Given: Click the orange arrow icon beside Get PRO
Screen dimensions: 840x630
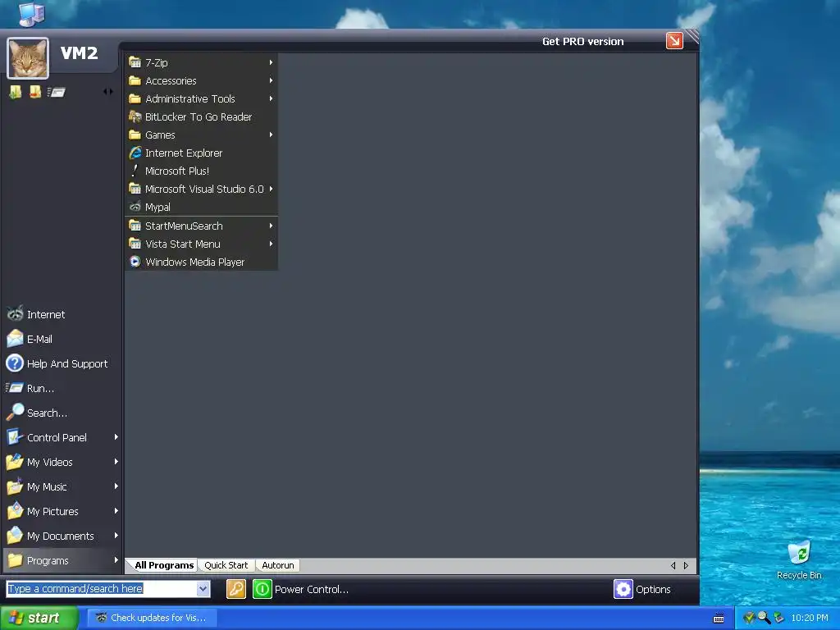Looking at the screenshot, I should tap(674, 41).
